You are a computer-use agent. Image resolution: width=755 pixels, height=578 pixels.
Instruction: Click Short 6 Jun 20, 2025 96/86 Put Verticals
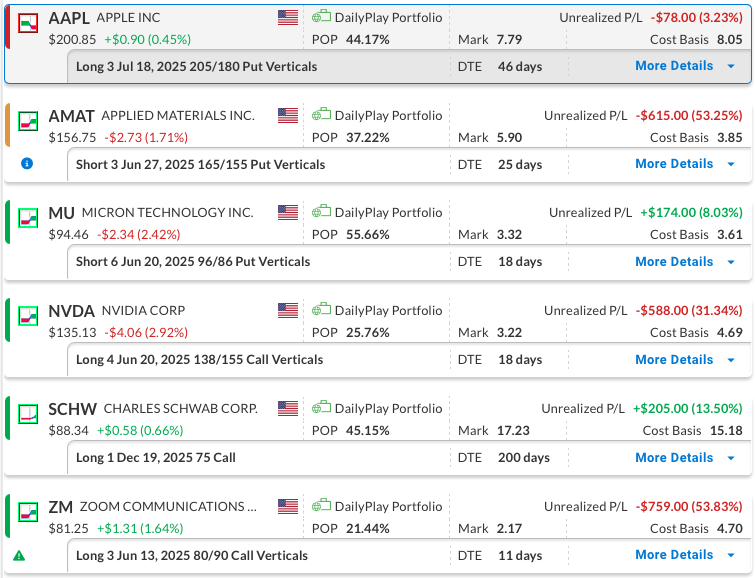(193, 262)
